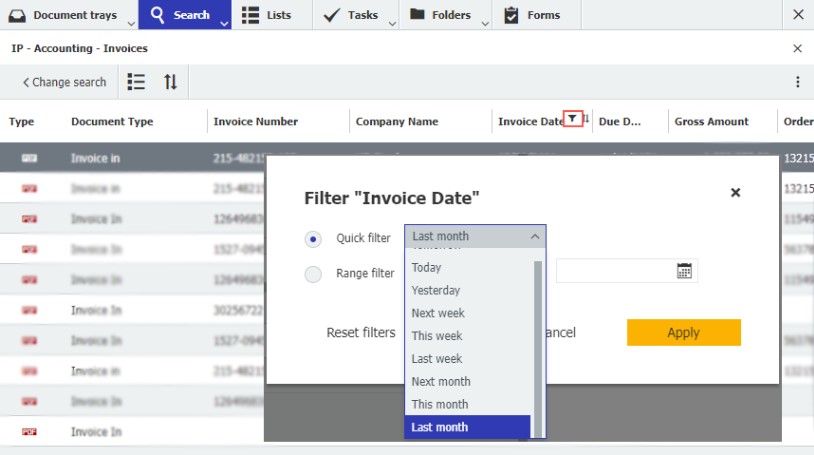Click the Tasks checkmark icon

click(x=331, y=15)
